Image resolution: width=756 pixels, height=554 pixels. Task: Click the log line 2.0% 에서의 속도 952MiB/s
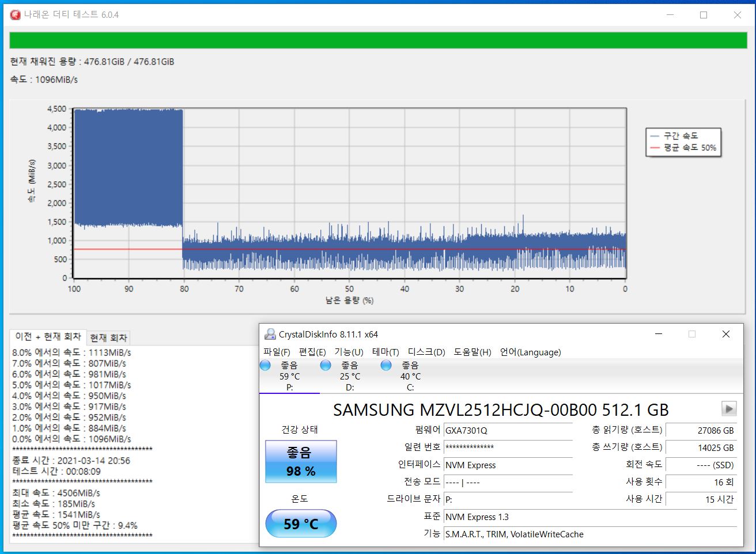tap(69, 417)
